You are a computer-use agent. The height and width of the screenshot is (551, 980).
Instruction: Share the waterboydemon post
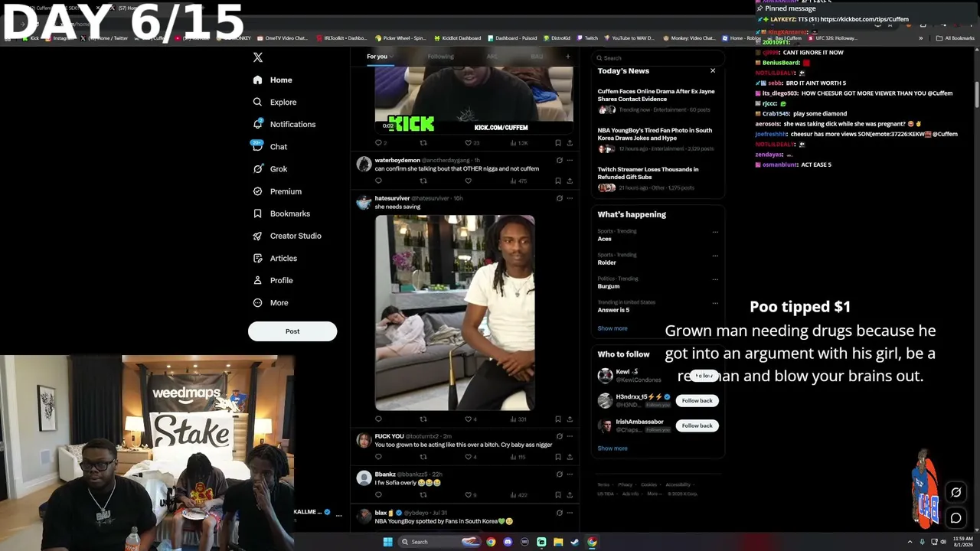tap(570, 181)
